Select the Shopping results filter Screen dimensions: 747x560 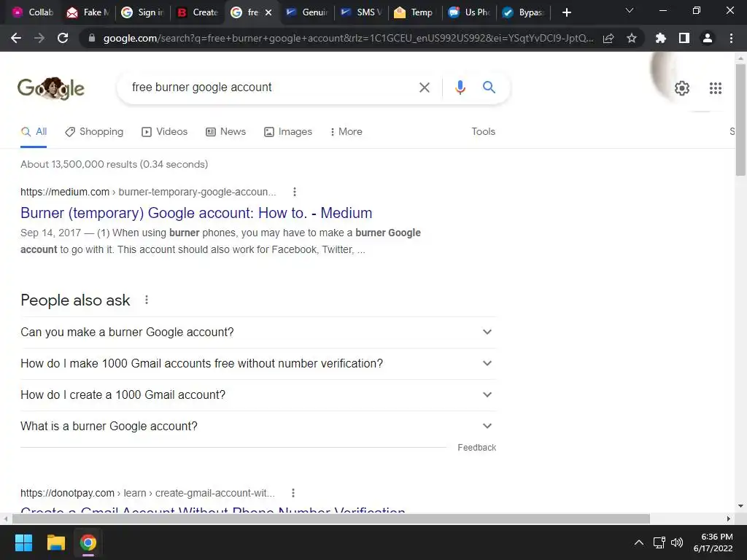[x=94, y=132]
